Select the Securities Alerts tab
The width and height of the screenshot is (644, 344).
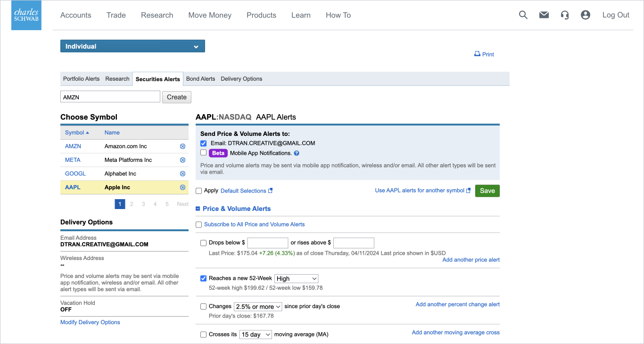[x=158, y=79]
